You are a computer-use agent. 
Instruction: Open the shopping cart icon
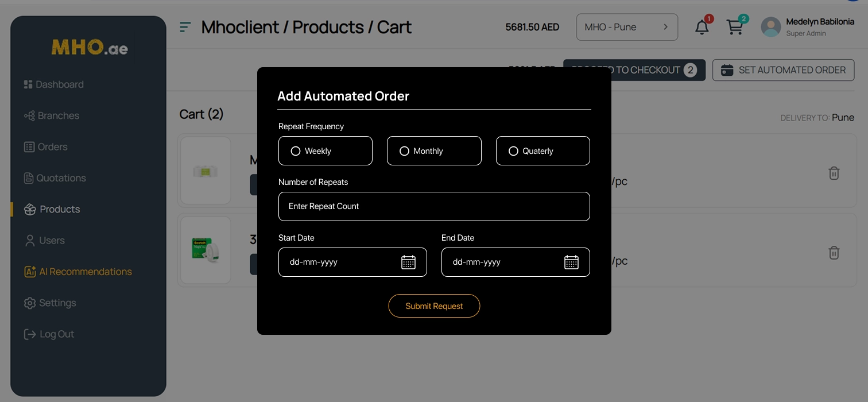pos(735,26)
